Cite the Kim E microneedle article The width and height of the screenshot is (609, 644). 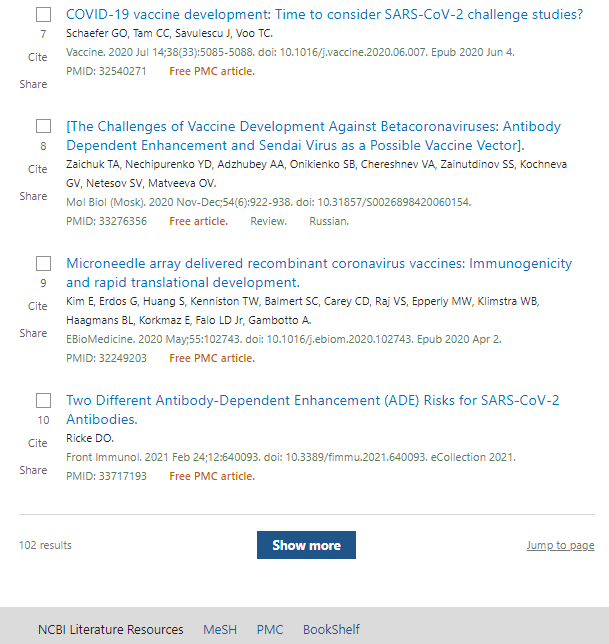click(37, 306)
